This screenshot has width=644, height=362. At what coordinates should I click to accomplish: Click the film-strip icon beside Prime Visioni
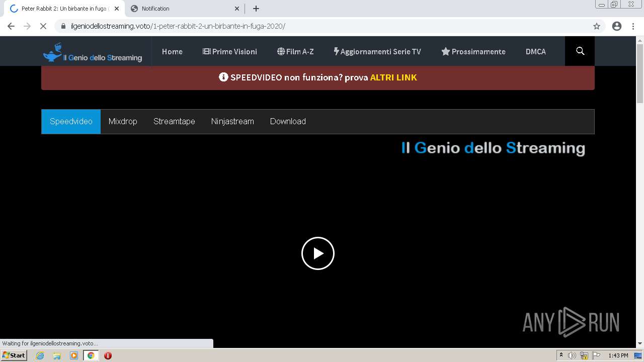point(206,51)
